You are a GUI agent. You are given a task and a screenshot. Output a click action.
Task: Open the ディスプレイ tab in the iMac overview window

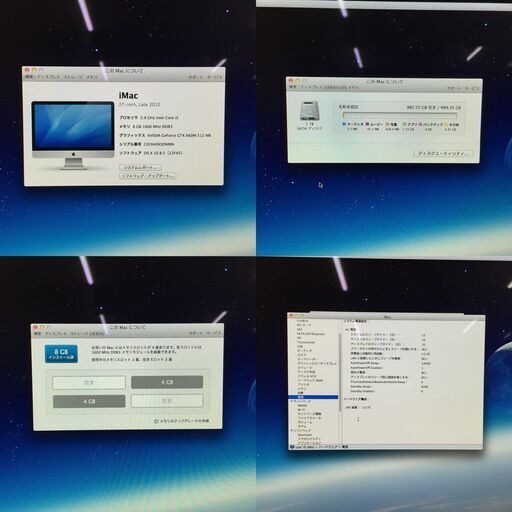click(x=48, y=77)
